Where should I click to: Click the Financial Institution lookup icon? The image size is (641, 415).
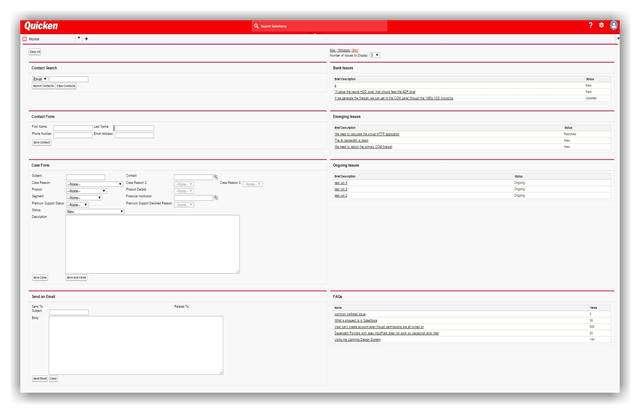(x=215, y=198)
